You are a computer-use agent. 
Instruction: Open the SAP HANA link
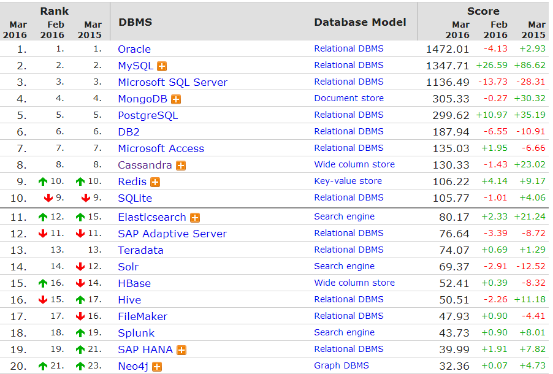pyautogui.click(x=145, y=350)
